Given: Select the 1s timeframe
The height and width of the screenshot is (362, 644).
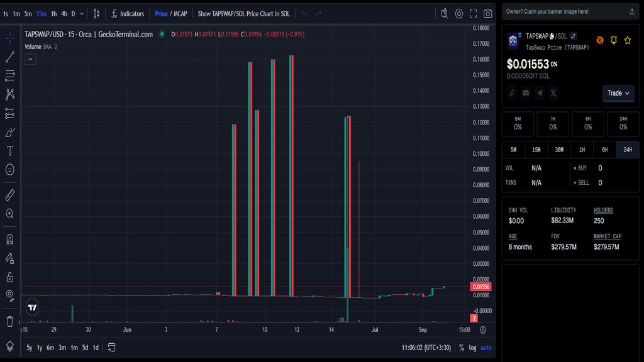Looking at the screenshot, I should pyautogui.click(x=6, y=14).
